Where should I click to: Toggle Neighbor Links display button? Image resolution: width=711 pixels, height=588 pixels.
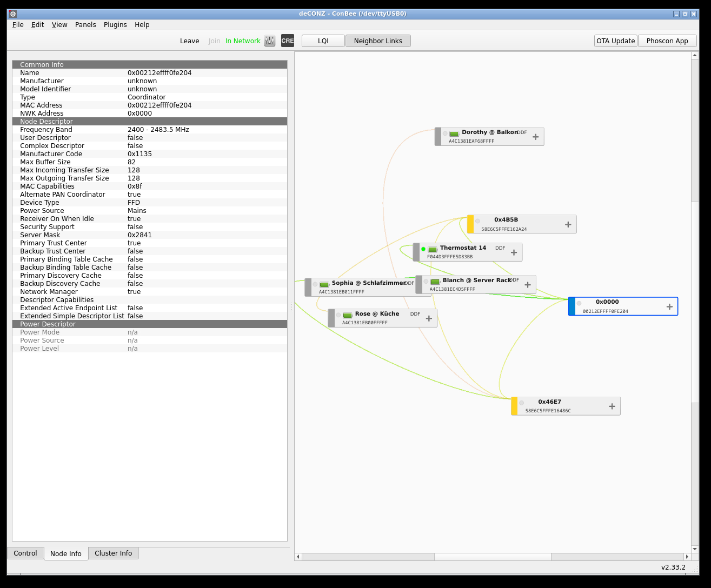point(378,41)
